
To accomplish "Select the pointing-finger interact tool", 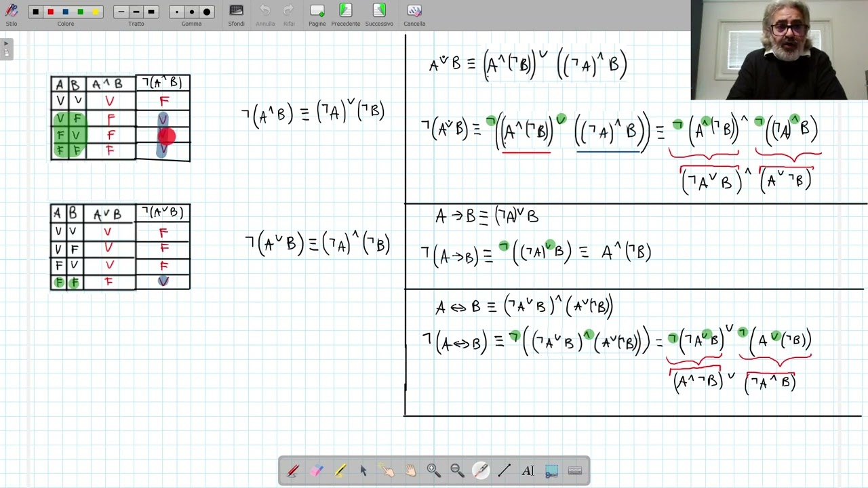I will (387, 471).
